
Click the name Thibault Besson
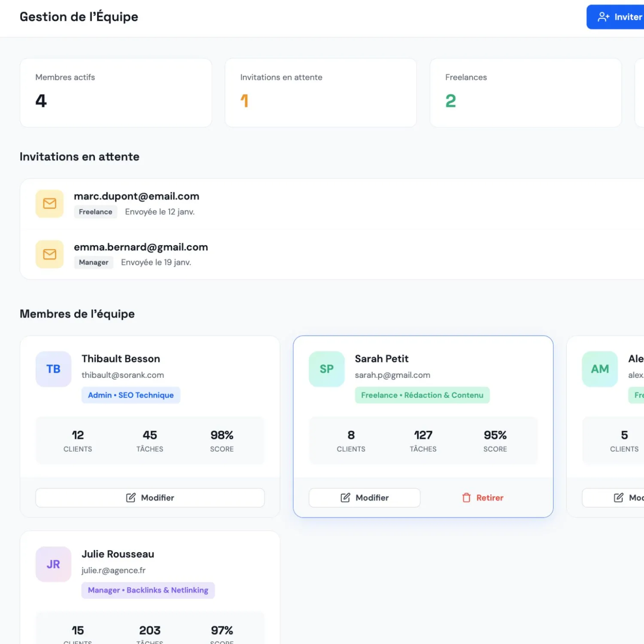pyautogui.click(x=121, y=358)
